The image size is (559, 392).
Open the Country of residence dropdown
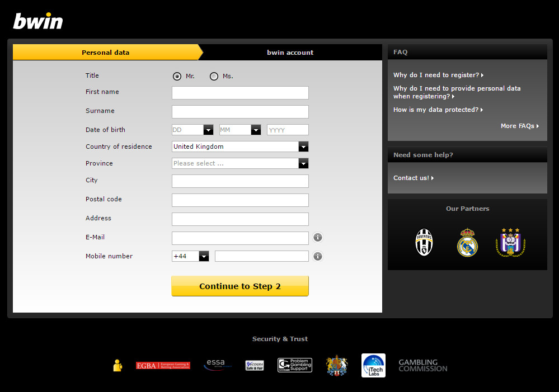(x=240, y=147)
